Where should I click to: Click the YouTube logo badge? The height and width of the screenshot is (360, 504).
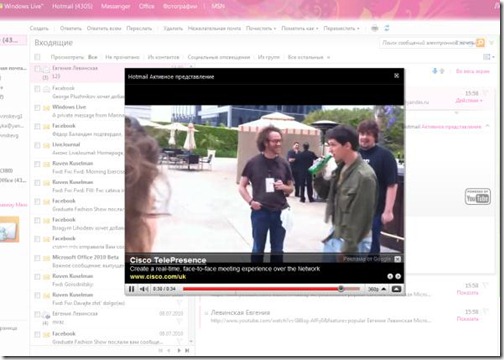point(477,197)
